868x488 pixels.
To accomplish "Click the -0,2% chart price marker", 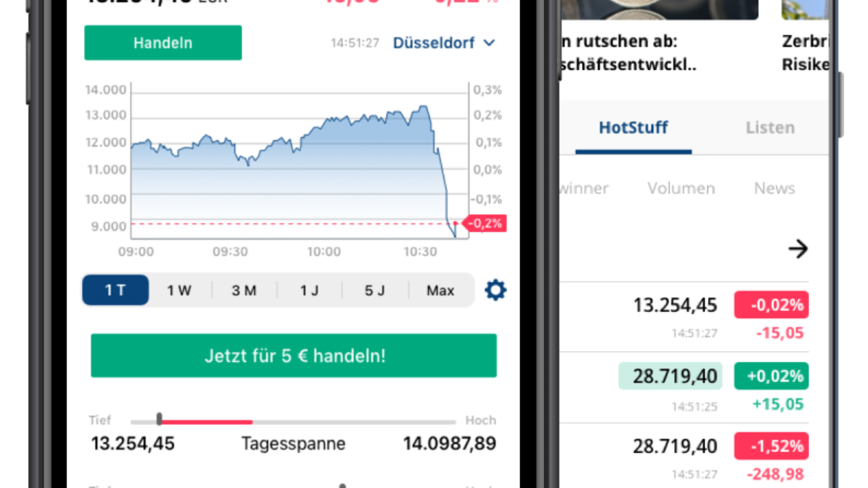I will (486, 224).
